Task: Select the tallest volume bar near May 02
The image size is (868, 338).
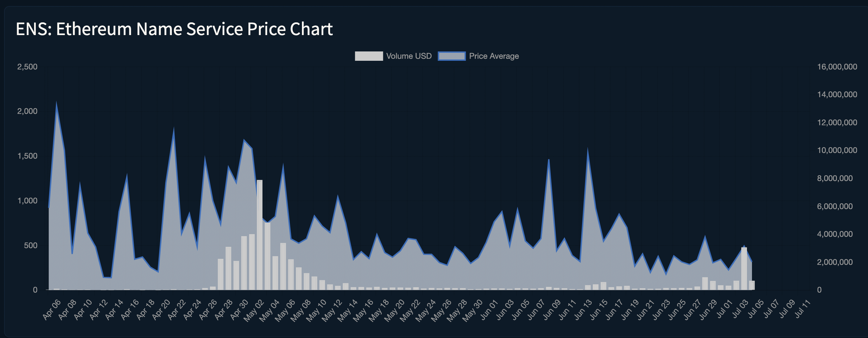Action: [259, 235]
